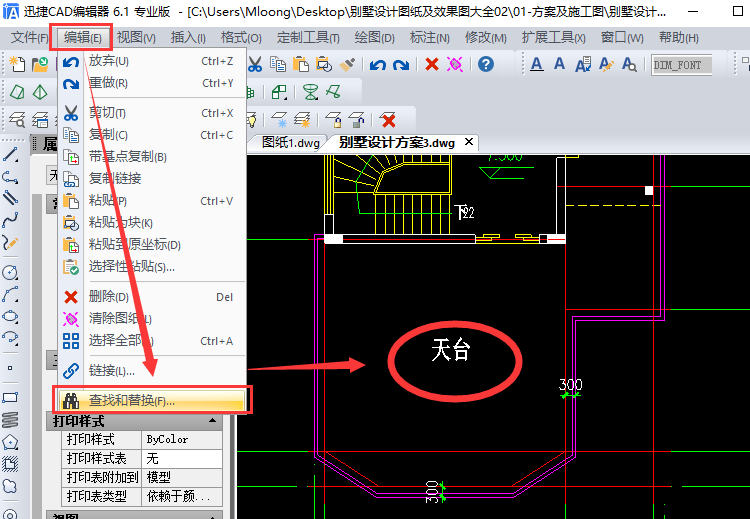Click the layer freeze snowflake icon

279,120
